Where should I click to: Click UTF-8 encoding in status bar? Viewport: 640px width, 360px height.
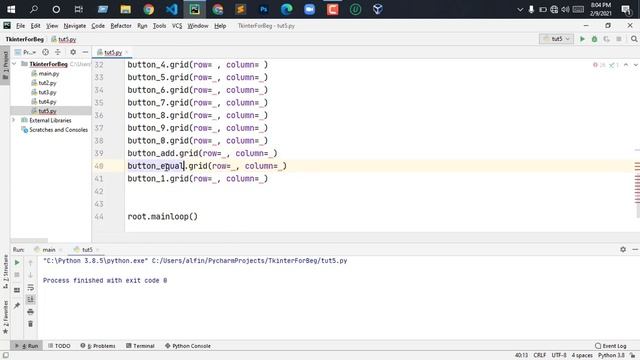click(559, 356)
